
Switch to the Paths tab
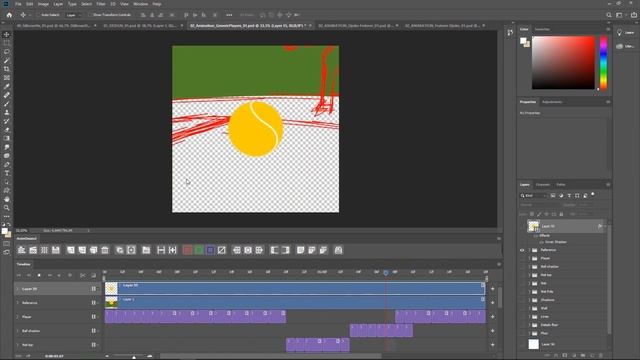coord(561,185)
